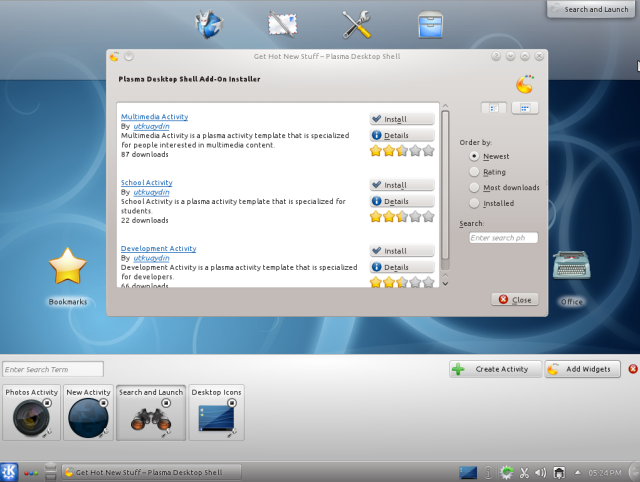The image size is (640, 482).
Task: Open the Development Activity title link
Action: [x=158, y=249]
